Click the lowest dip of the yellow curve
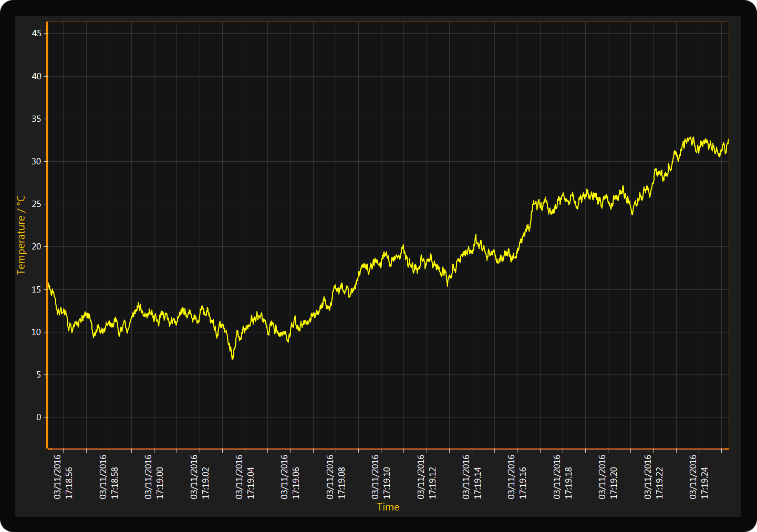 tap(232, 358)
